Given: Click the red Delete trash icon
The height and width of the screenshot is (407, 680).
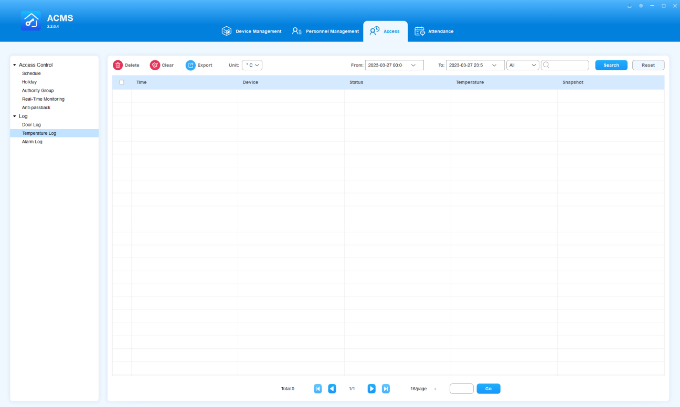Looking at the screenshot, I should (x=118, y=65).
